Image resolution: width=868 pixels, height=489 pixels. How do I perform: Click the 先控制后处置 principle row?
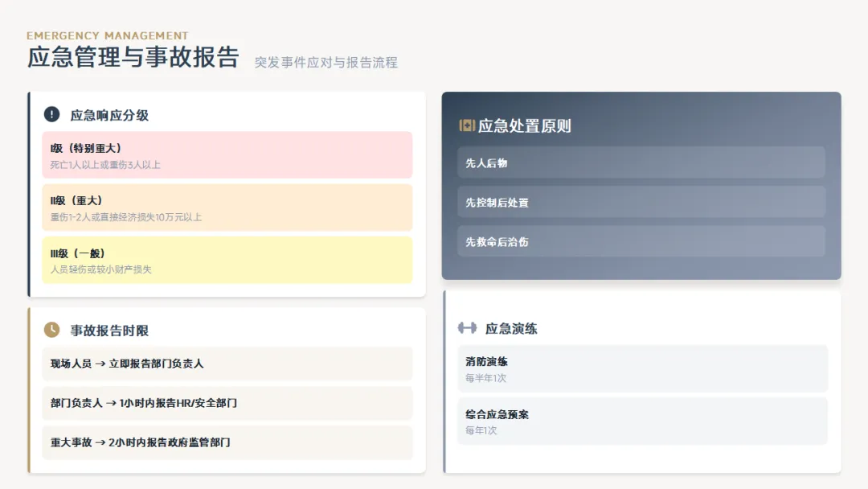point(641,202)
